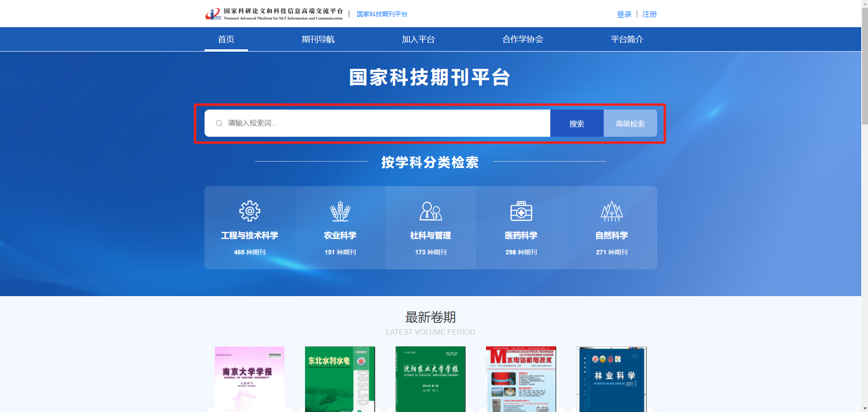Click the NSTIC platform logo
868x412 pixels.
(x=274, y=14)
